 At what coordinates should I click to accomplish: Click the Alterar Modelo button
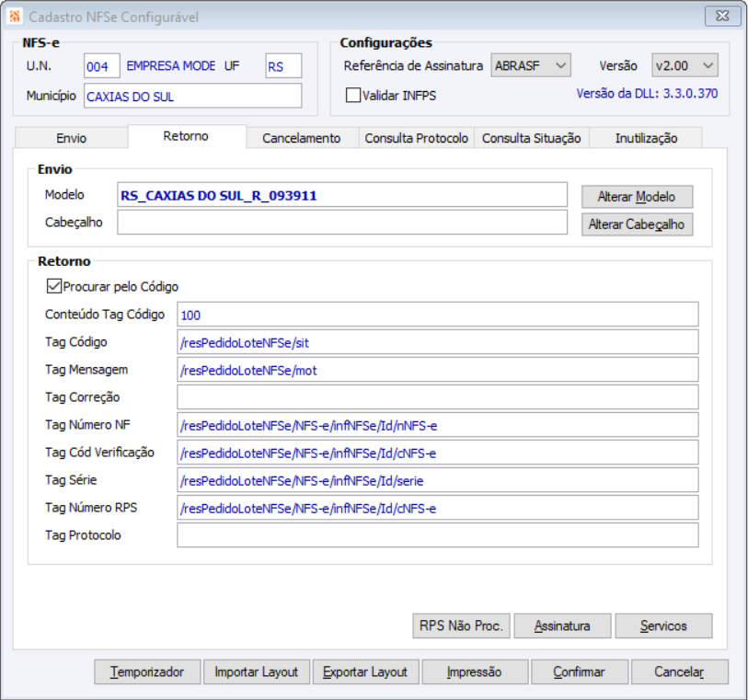point(636,197)
